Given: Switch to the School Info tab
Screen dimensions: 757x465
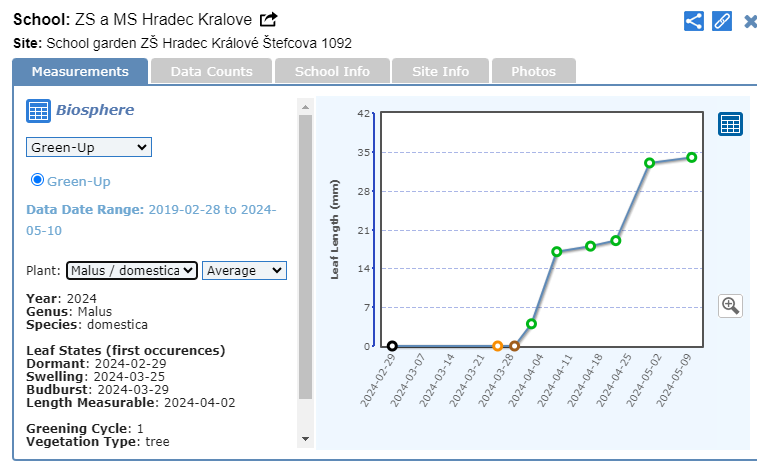Looking at the screenshot, I should click(332, 72).
